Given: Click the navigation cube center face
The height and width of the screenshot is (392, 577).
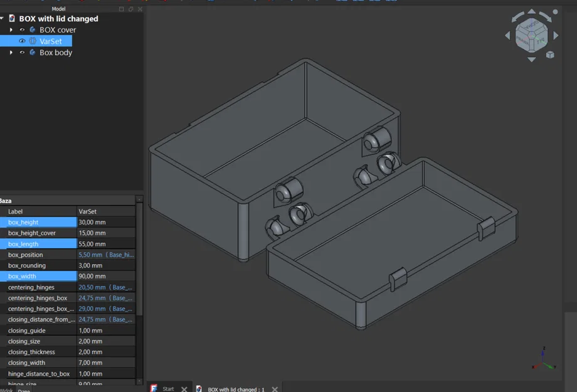Looking at the screenshot, I should pos(532,35).
